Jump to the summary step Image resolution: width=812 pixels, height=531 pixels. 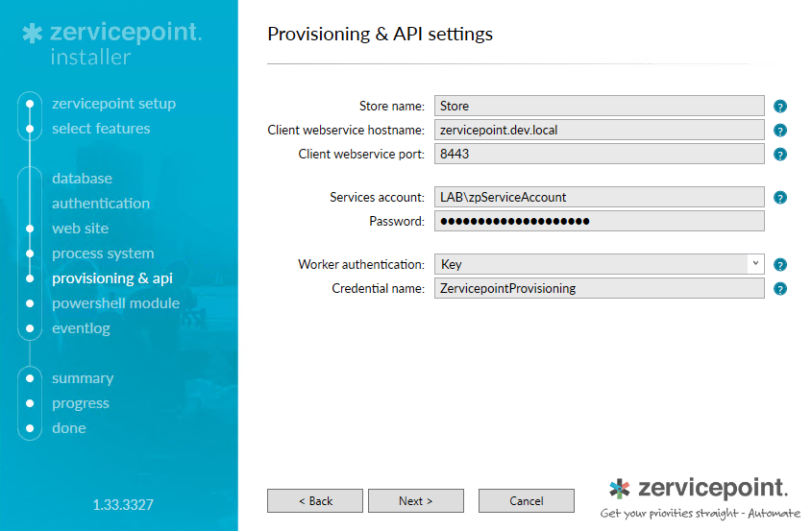[83, 378]
